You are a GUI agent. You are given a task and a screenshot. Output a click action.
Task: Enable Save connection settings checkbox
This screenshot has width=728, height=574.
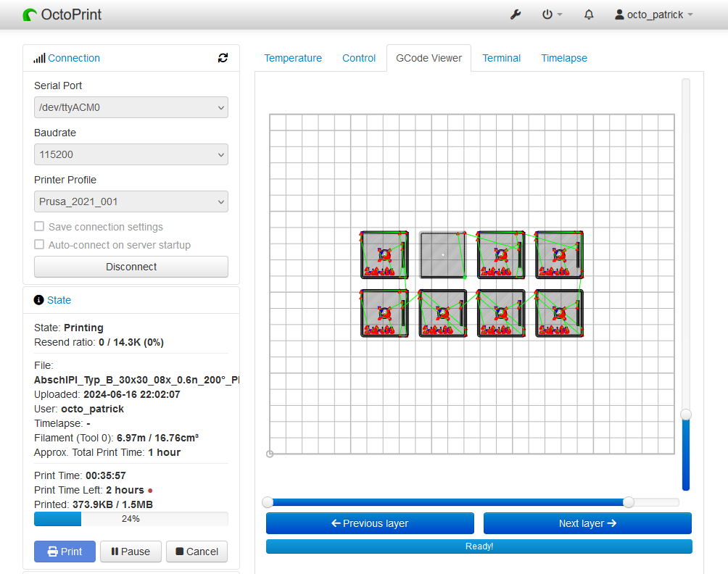coord(39,227)
